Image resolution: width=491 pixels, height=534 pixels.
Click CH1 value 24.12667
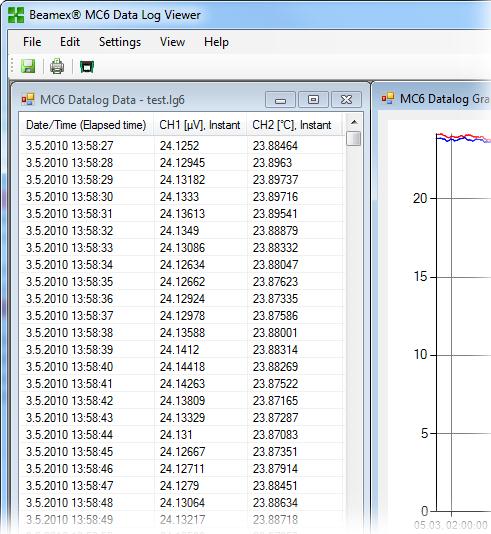pos(183,452)
